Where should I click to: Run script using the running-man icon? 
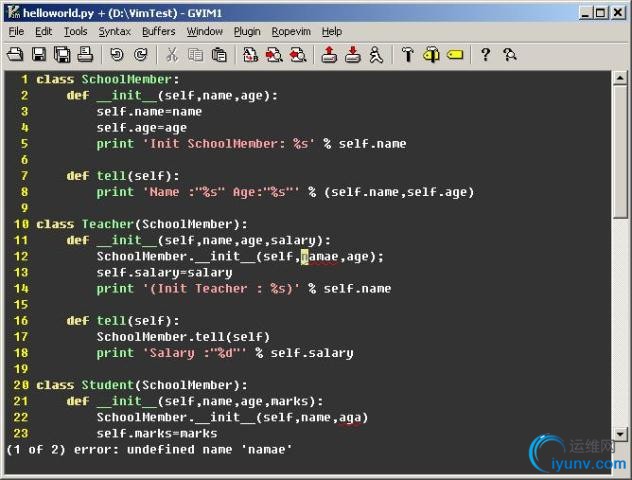[x=376, y=54]
